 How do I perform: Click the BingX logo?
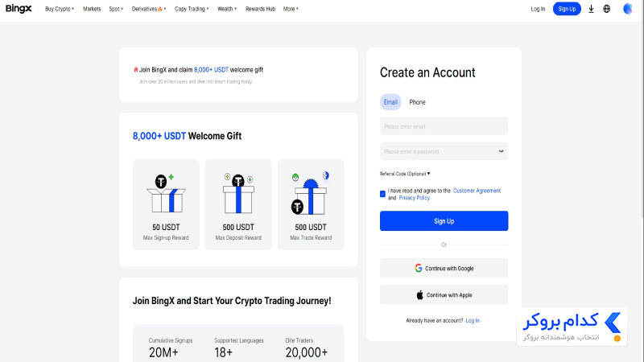19,9
